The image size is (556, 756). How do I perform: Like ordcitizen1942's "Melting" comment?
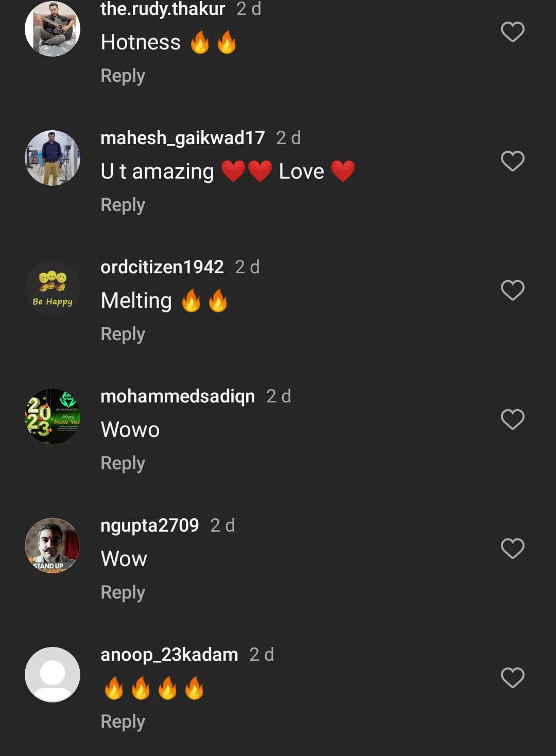(x=512, y=290)
